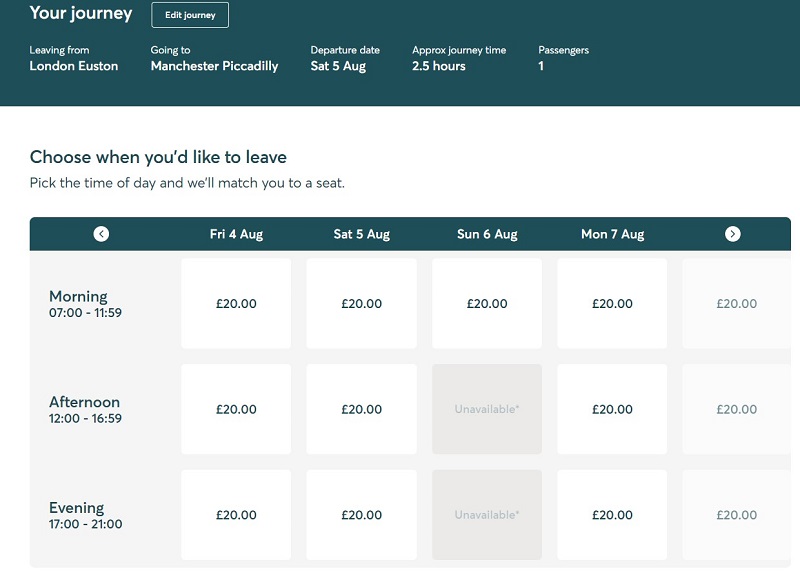
Task: Select the partially visible fifth-column morning fare
Action: pyautogui.click(x=737, y=304)
